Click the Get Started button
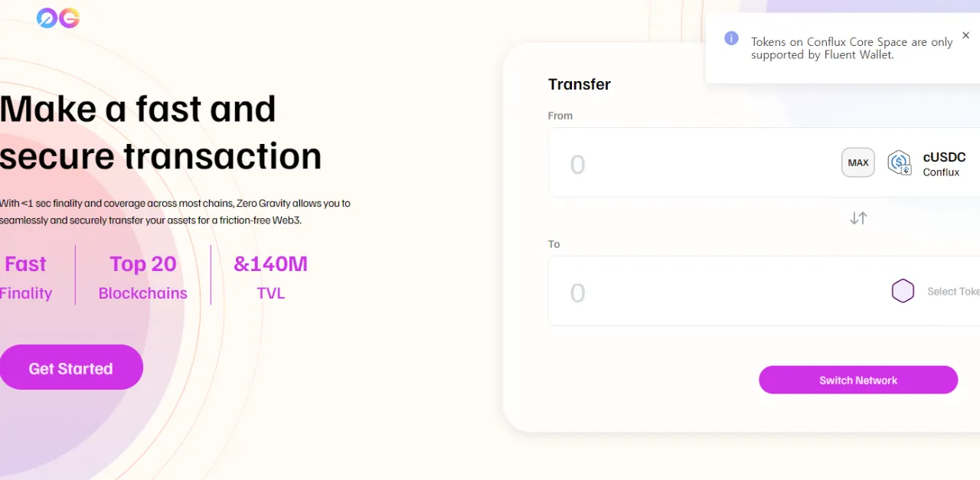 70,367
